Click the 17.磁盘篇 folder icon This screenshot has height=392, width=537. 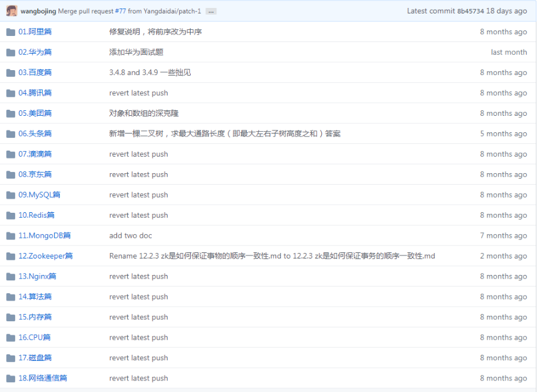coord(10,358)
